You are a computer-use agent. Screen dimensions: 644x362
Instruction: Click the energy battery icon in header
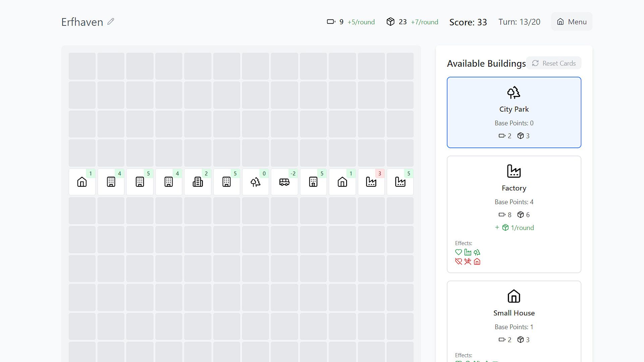331,22
